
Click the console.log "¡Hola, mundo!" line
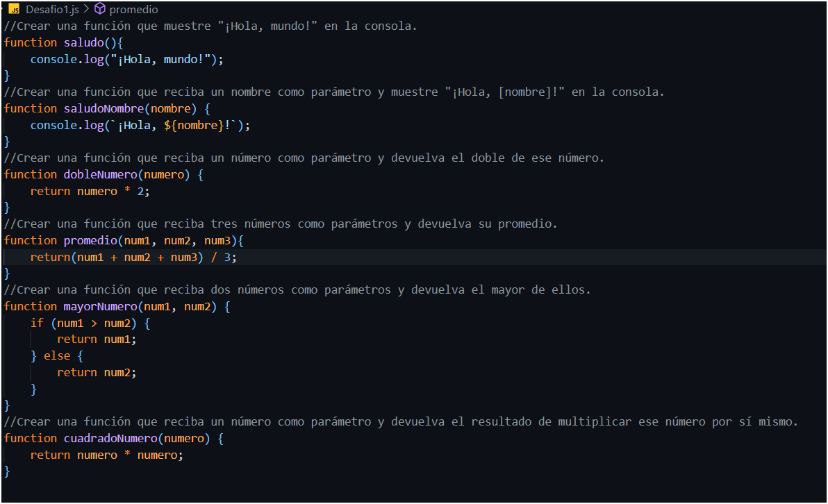coord(126,59)
